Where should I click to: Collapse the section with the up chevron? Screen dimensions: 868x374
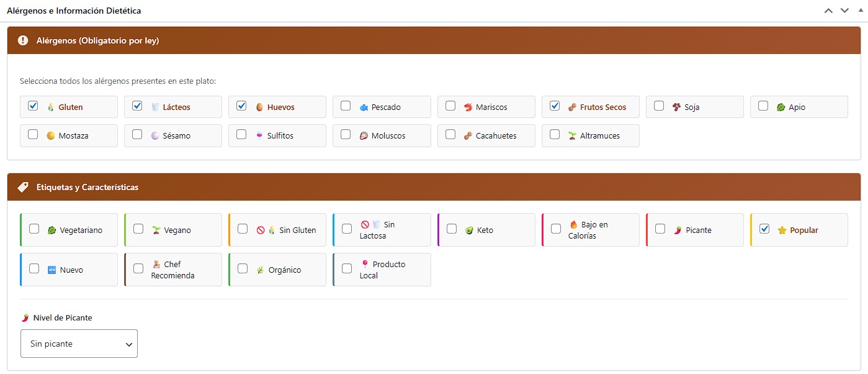coord(828,10)
